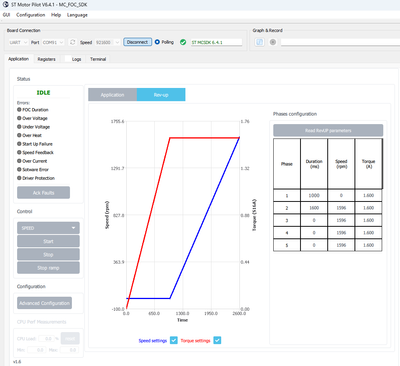Open the Language menu
This screenshot has width=400, height=366.
pos(77,15)
